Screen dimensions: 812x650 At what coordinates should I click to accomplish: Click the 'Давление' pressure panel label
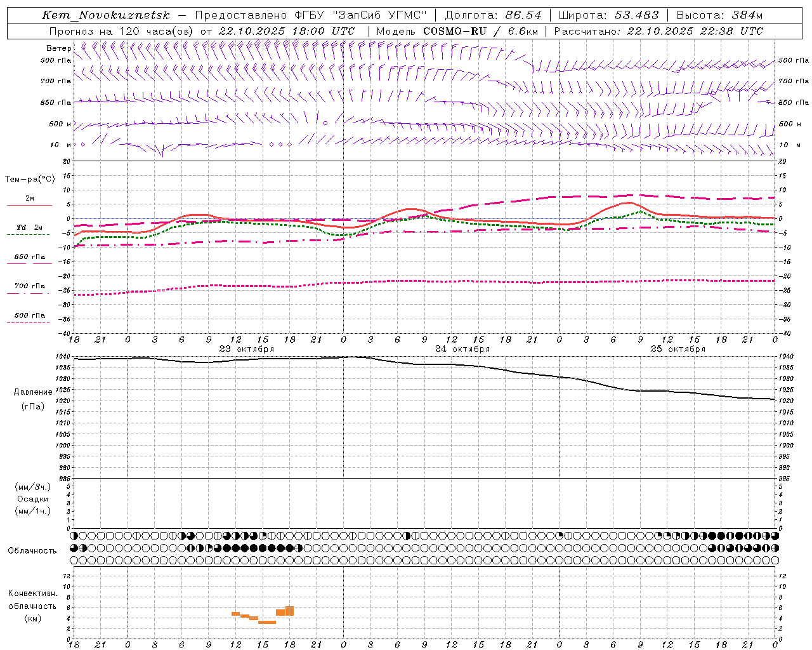coord(33,392)
